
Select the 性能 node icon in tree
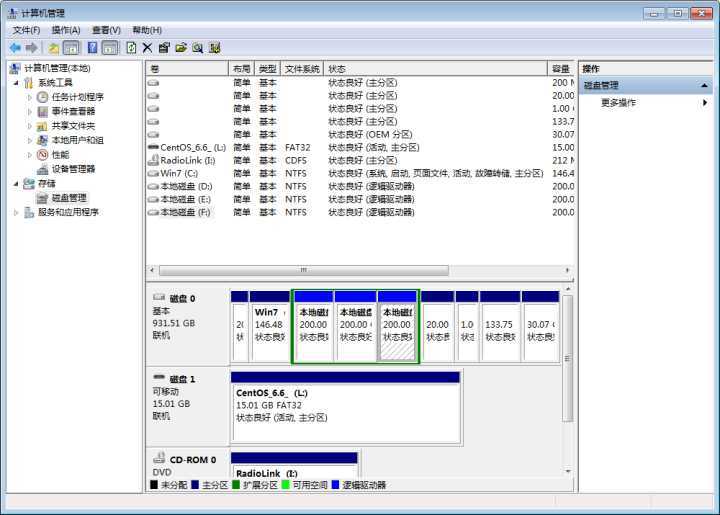[x=43, y=155]
